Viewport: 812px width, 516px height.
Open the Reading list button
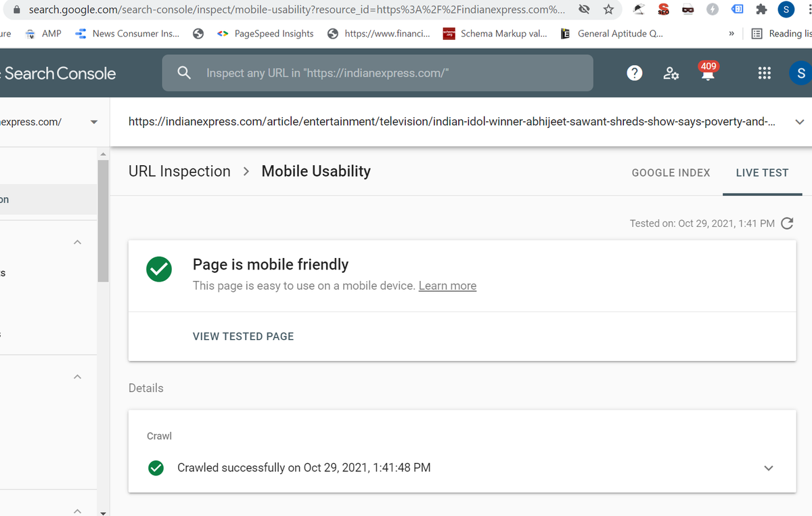click(782, 34)
